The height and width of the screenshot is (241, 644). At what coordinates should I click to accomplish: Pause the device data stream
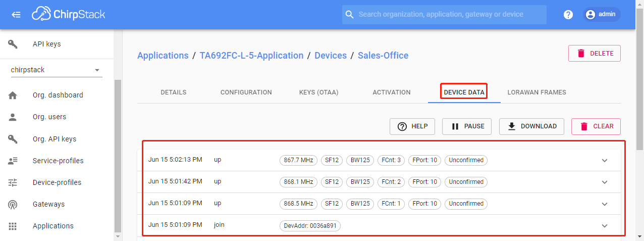pos(467,126)
